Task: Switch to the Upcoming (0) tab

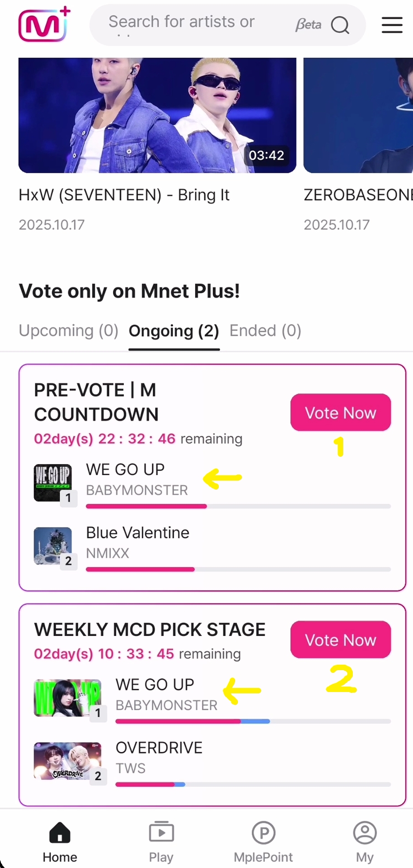Action: click(68, 331)
